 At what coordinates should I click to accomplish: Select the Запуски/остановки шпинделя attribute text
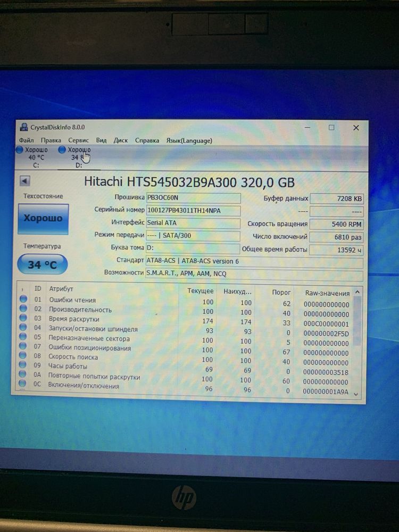click(x=93, y=329)
